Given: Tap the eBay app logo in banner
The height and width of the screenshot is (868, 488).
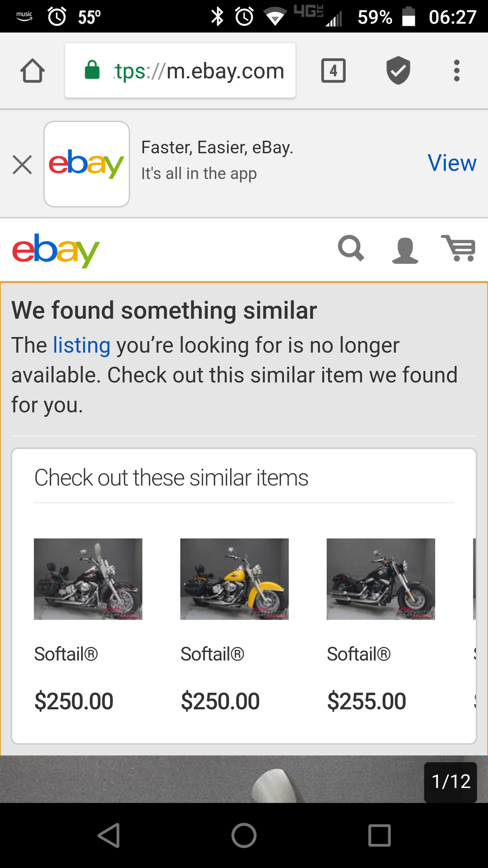Looking at the screenshot, I should 87,164.
